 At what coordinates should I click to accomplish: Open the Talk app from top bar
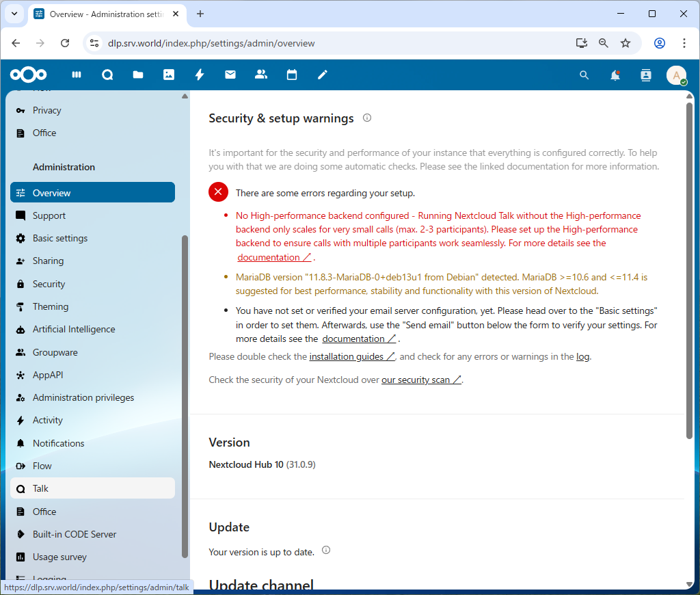point(107,75)
